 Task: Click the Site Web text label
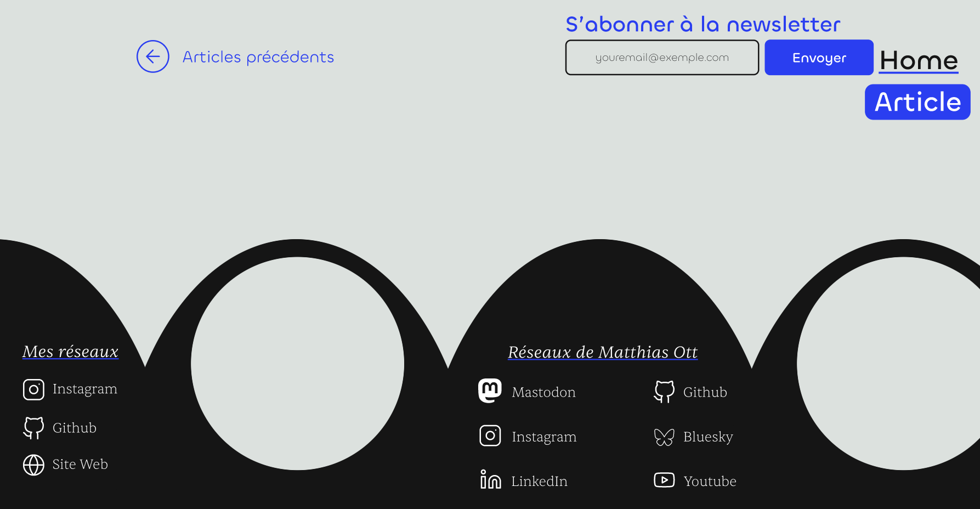[x=80, y=464]
